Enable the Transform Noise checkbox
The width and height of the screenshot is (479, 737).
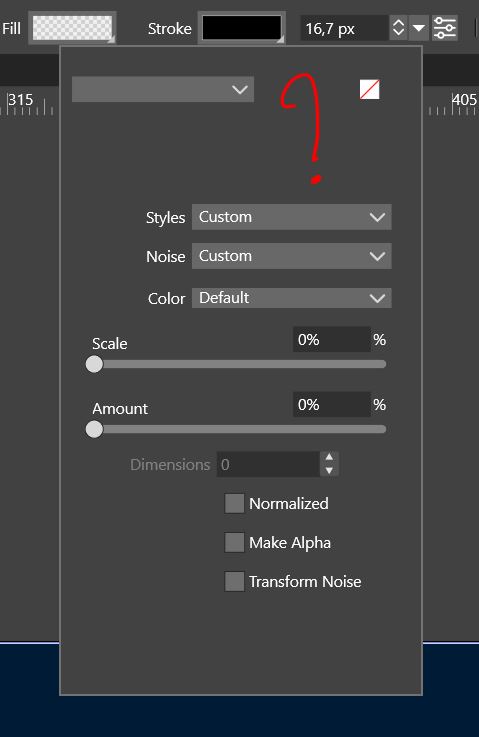coord(234,581)
